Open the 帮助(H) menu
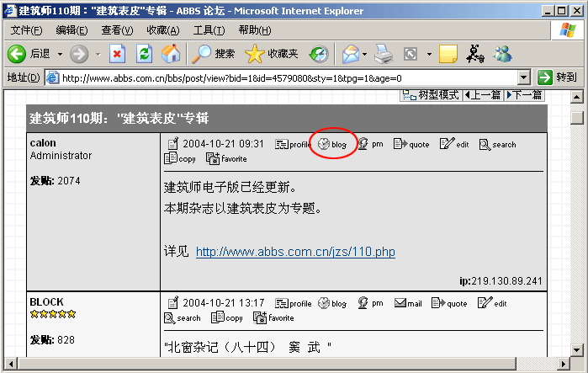The width and height of the screenshot is (588, 373). (255, 30)
